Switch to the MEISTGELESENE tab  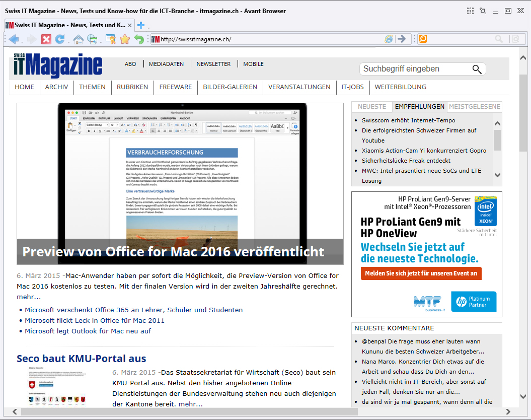[x=475, y=107]
